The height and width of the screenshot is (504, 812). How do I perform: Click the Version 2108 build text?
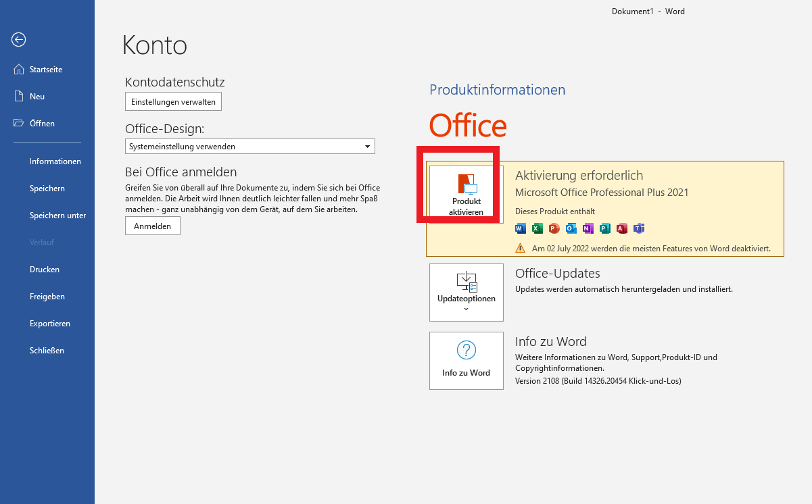click(598, 381)
